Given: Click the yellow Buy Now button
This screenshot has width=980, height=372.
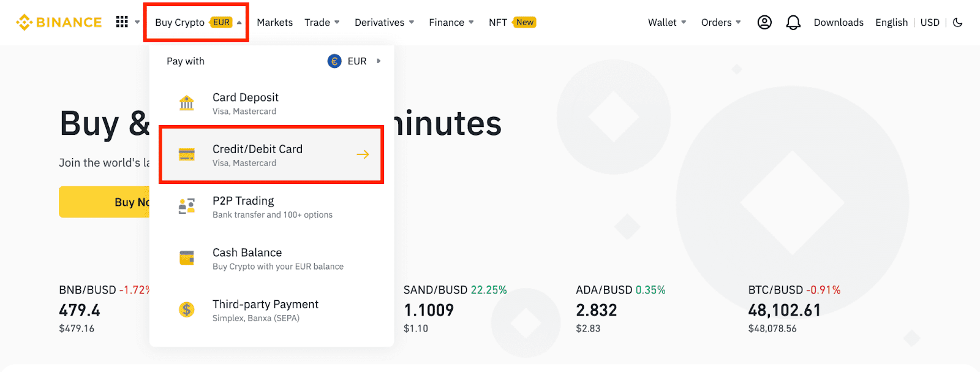Looking at the screenshot, I should (105, 202).
